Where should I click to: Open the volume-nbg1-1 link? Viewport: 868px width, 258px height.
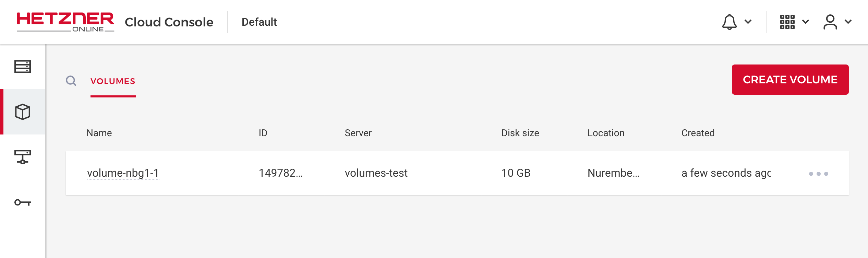[123, 173]
